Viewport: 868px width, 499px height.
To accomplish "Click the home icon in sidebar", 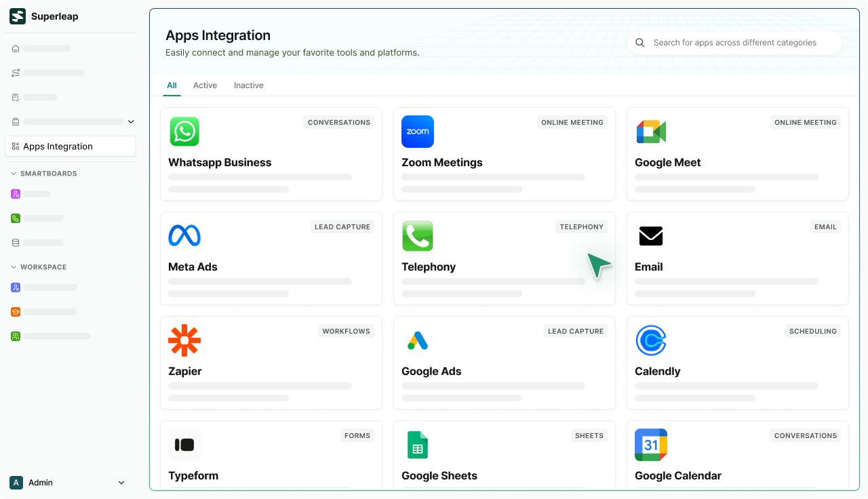I will point(16,49).
